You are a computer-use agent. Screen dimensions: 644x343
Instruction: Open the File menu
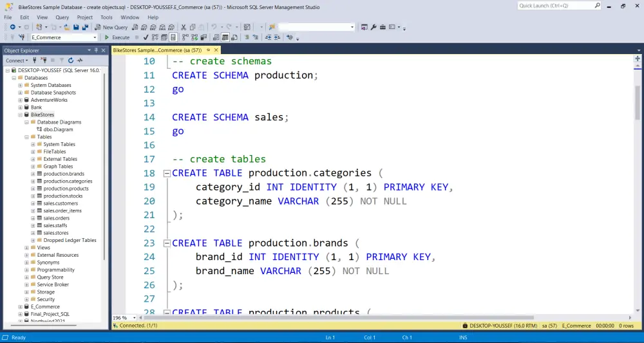[8, 17]
